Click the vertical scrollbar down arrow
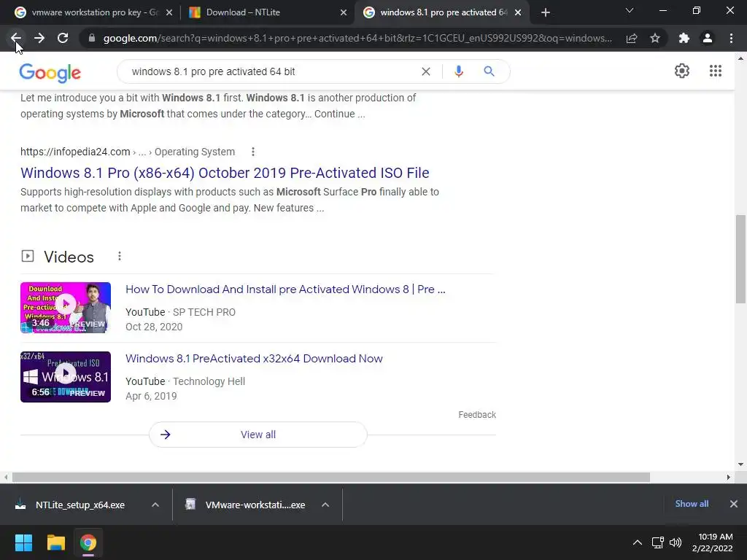The width and height of the screenshot is (747, 560). [x=740, y=464]
